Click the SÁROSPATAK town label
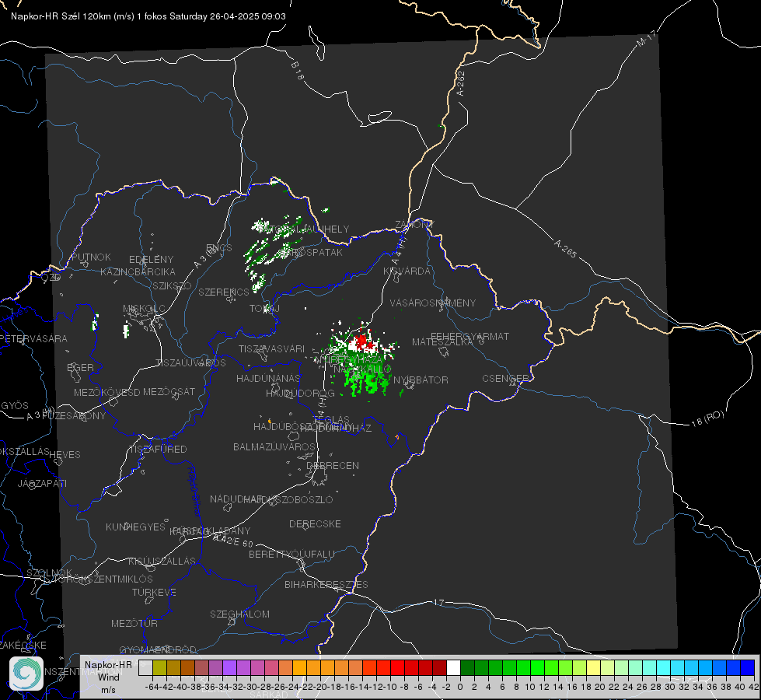This screenshot has width=761, height=700. click(x=312, y=253)
